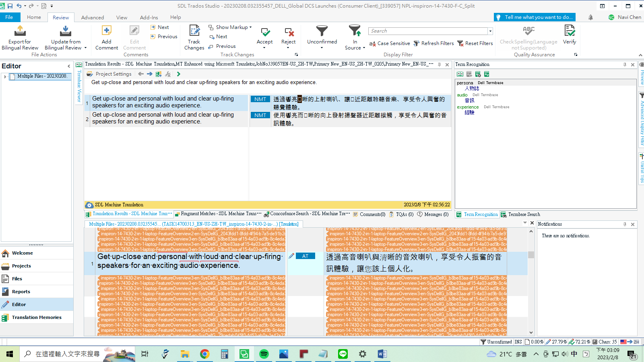The width and height of the screenshot is (644, 362).
Task: Open the TQAs (0) tab
Action: pos(401,214)
